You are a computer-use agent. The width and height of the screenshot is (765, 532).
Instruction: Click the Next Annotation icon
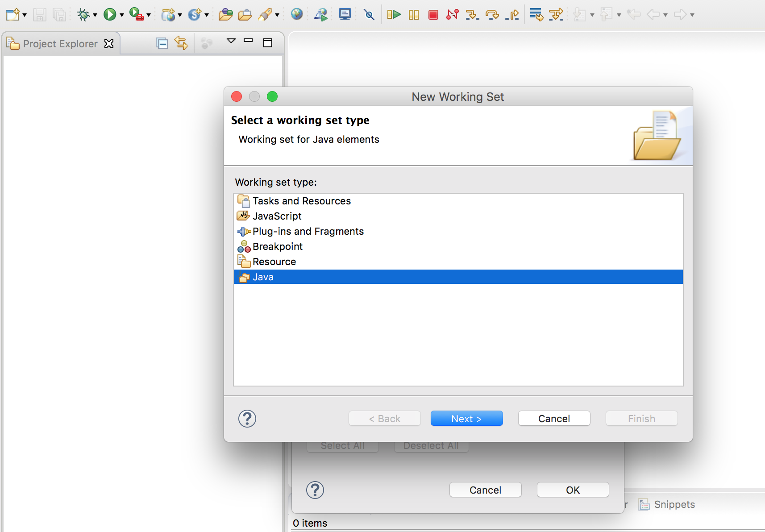pyautogui.click(x=579, y=15)
